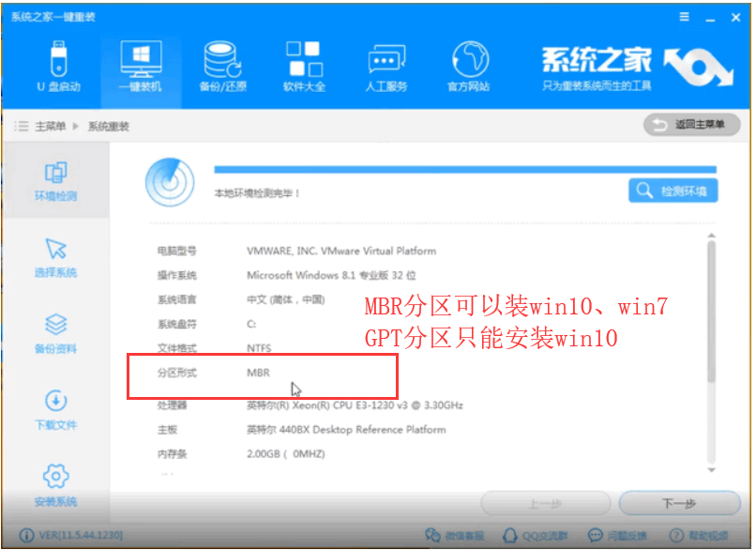The width and height of the screenshot is (756, 550).
Task: Return using the 返回主菜单 button
Action: pos(690,124)
